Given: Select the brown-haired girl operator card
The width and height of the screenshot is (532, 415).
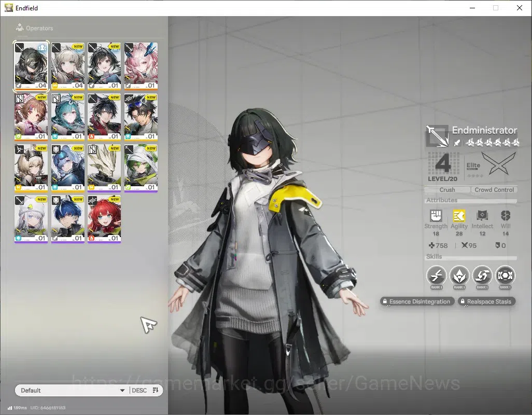Looking at the screenshot, I should click(x=31, y=117).
